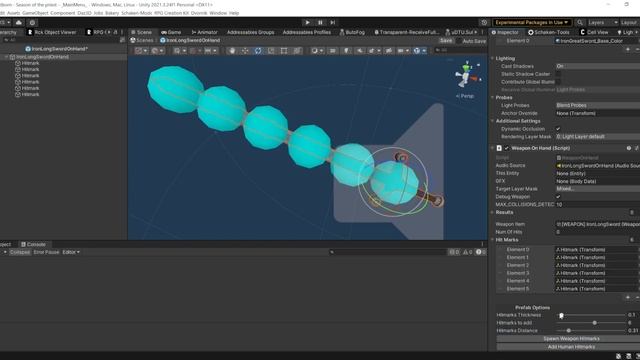Click the cloud services icon in top toolbar
Image resolution: width=640 pixels, height=360 pixels.
click(x=19, y=22)
